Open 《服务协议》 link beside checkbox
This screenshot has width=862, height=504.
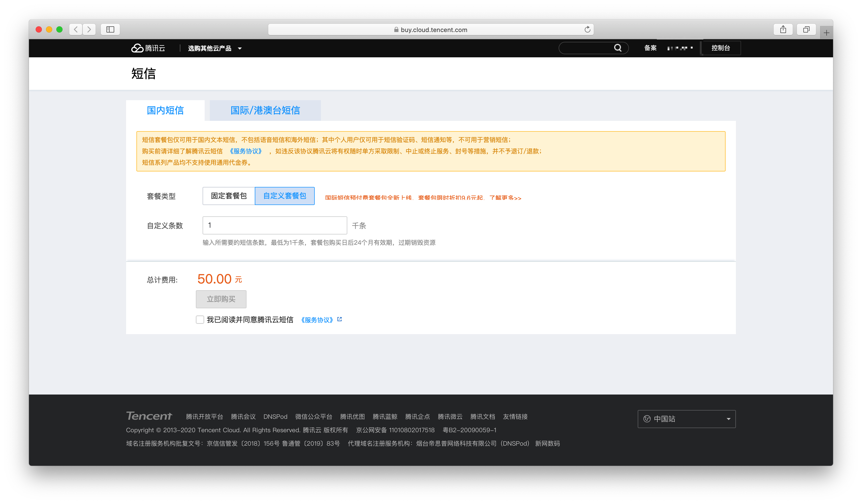pyautogui.click(x=317, y=320)
